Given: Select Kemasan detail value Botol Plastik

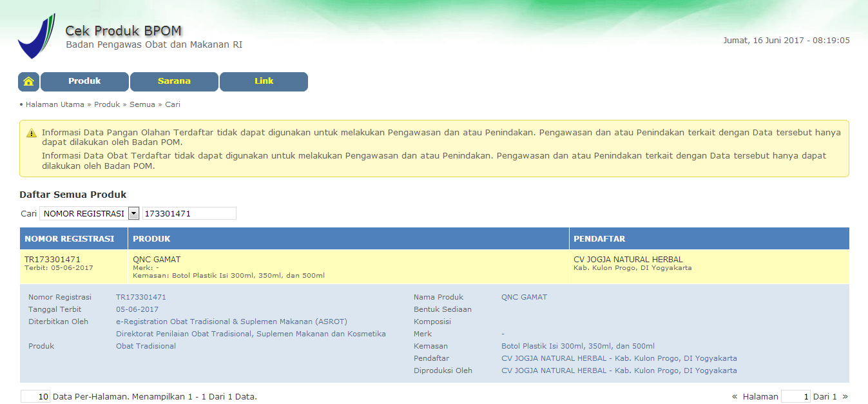Looking at the screenshot, I should 578,346.
